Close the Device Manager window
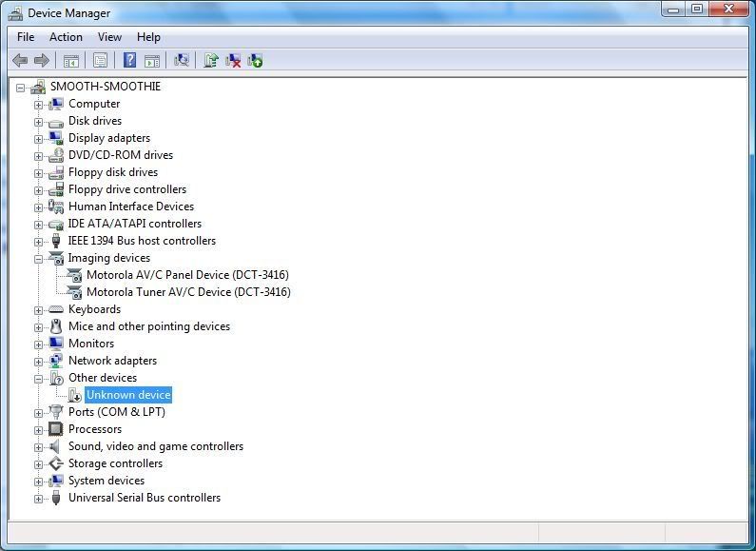Viewport: 756px width, 551px height. [729, 10]
